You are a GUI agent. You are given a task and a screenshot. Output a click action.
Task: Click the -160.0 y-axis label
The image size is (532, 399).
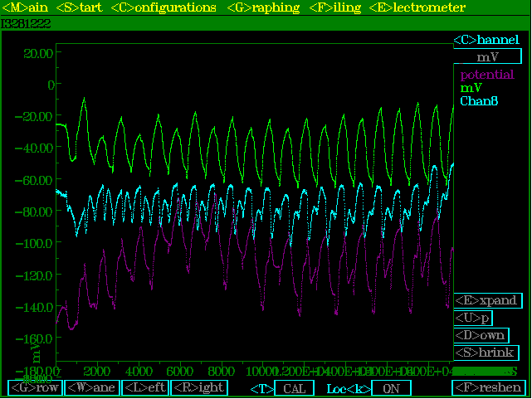pyautogui.click(x=34, y=338)
